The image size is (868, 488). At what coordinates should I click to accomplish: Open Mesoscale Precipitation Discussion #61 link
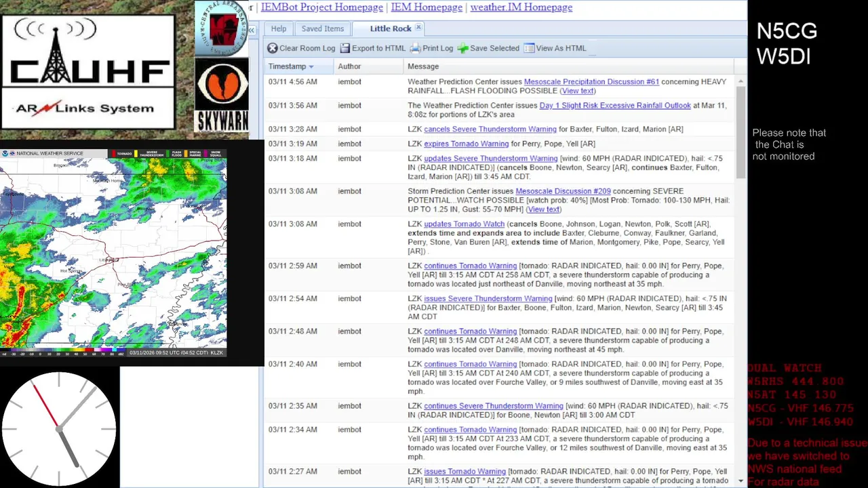tap(591, 81)
